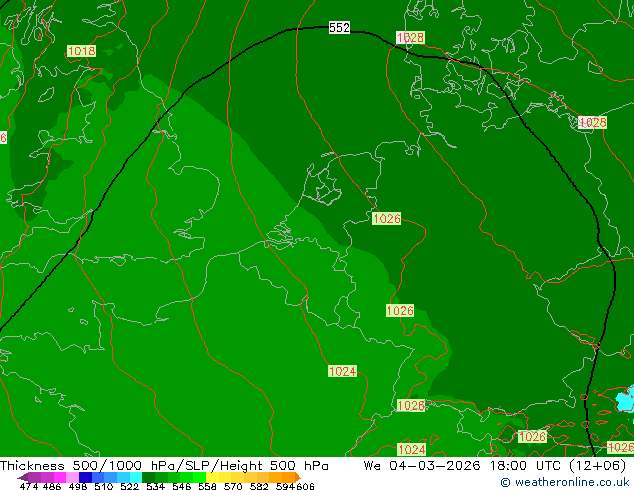
Task: Select the dark blue legend swatch
Action: click(x=85, y=477)
